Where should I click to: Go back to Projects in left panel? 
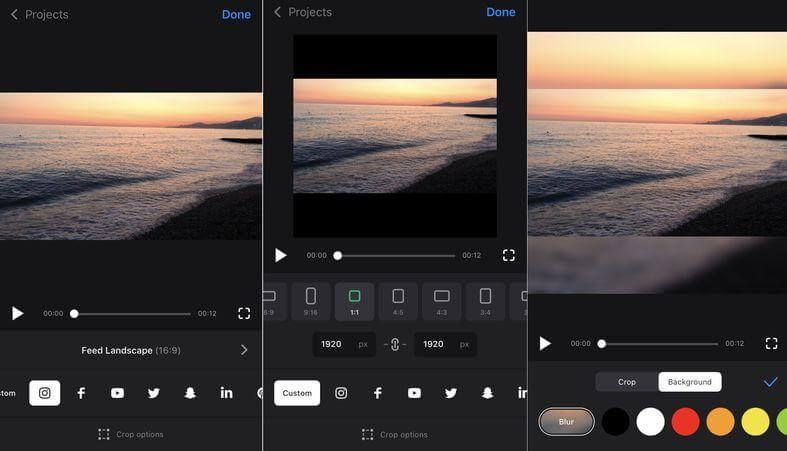pyautogui.click(x=40, y=15)
